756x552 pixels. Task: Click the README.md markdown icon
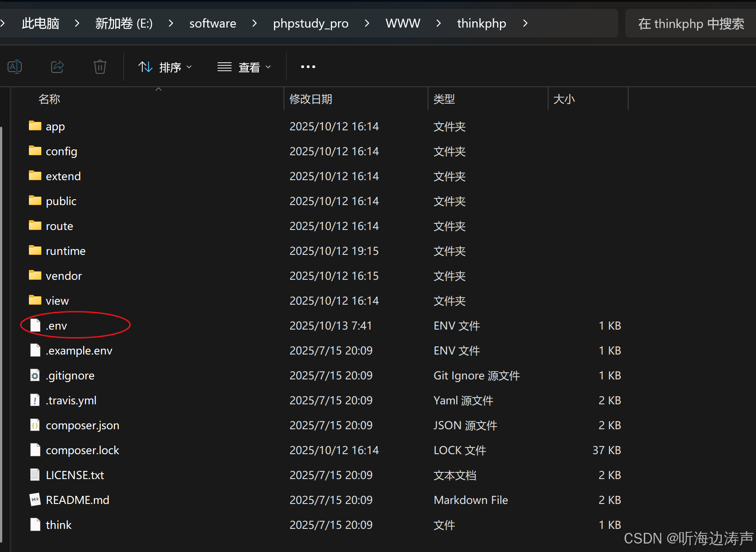(x=35, y=500)
